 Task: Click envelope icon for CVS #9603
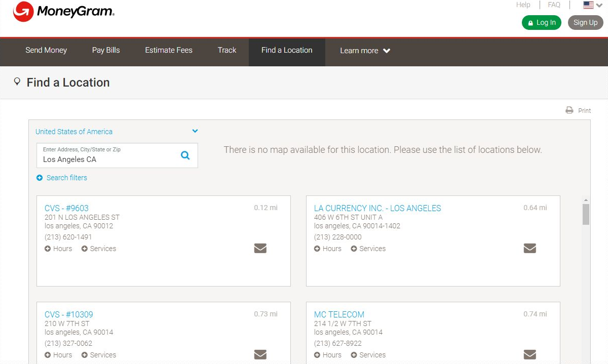point(260,248)
